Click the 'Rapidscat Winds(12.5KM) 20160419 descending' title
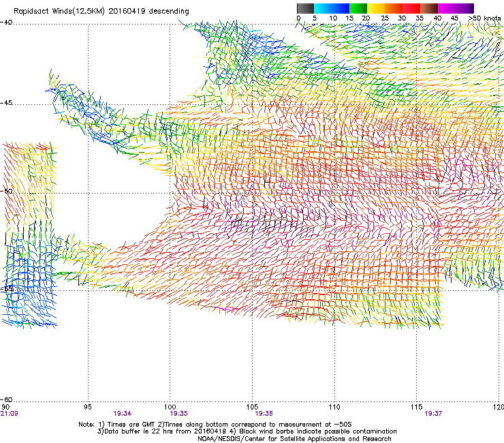The width and height of the screenshot is (504, 443). pos(101,12)
